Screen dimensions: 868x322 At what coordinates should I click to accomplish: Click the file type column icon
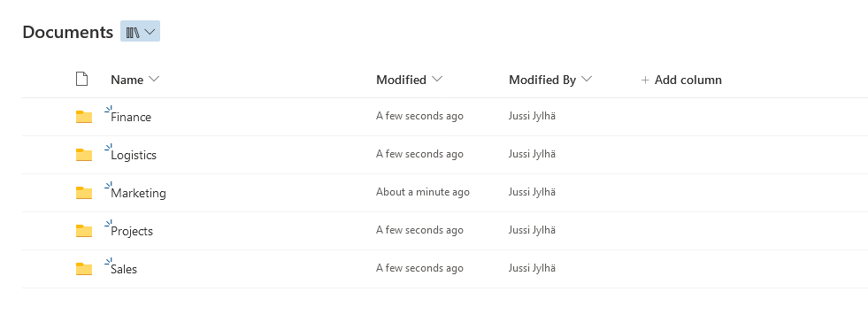tap(82, 79)
